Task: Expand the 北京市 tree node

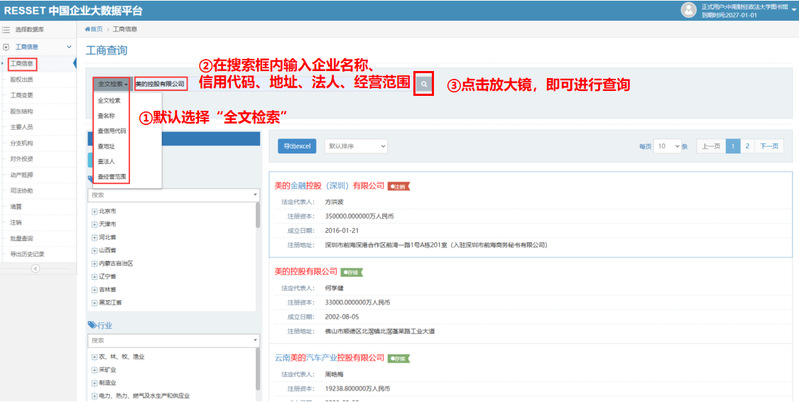Action: [93, 211]
